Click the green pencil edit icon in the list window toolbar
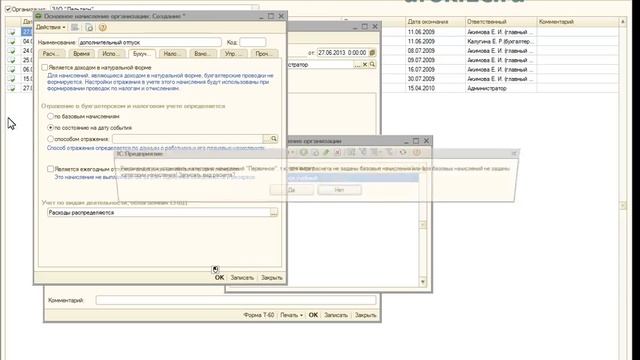 click(x=326, y=152)
